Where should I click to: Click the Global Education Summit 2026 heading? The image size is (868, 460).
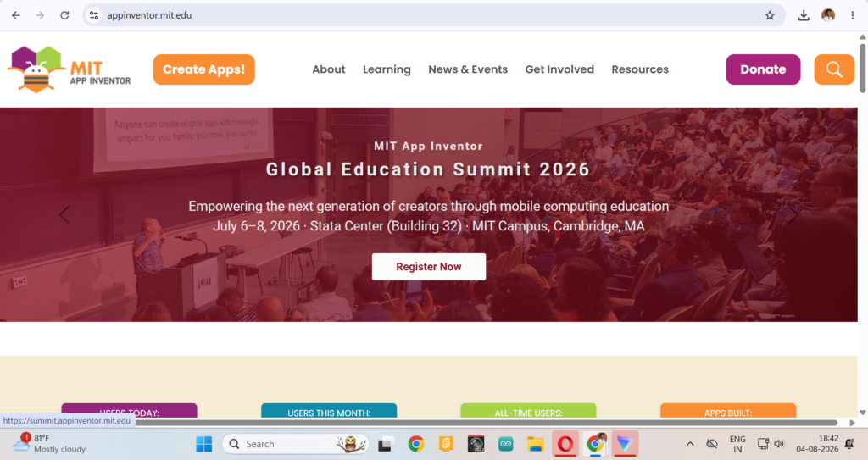click(x=428, y=169)
